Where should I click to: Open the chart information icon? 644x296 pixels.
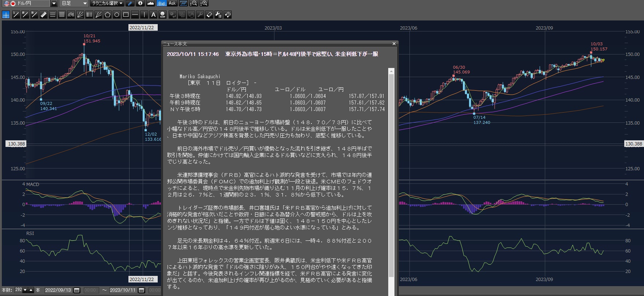(x=140, y=3)
